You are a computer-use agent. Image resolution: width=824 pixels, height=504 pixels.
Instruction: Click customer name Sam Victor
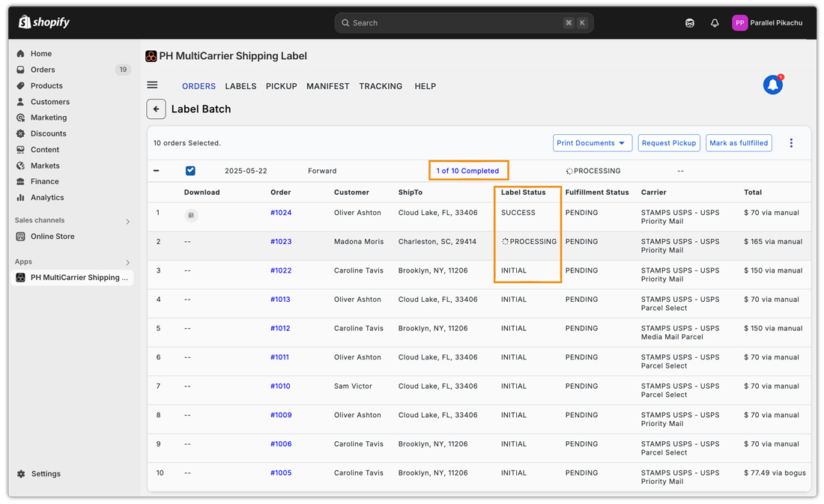pos(353,386)
